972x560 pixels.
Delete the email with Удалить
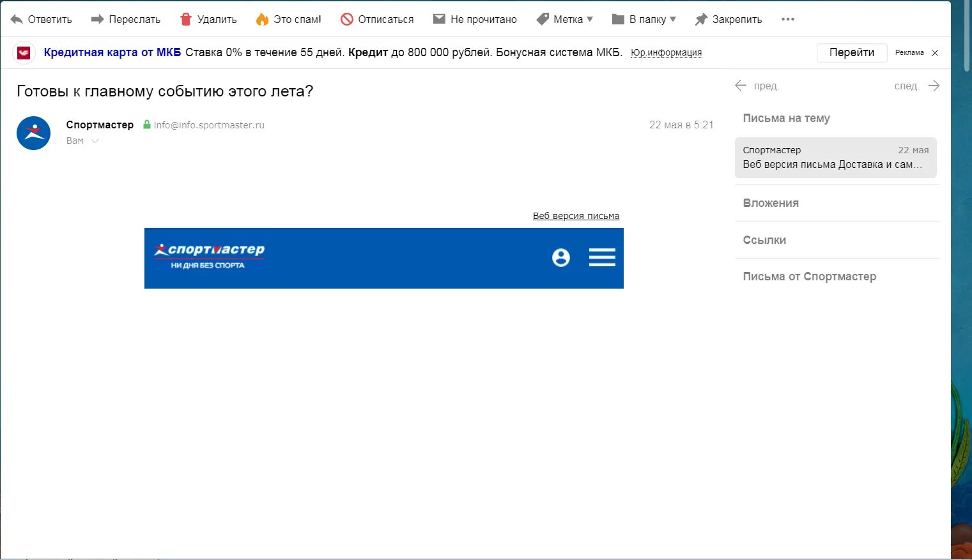tap(208, 19)
